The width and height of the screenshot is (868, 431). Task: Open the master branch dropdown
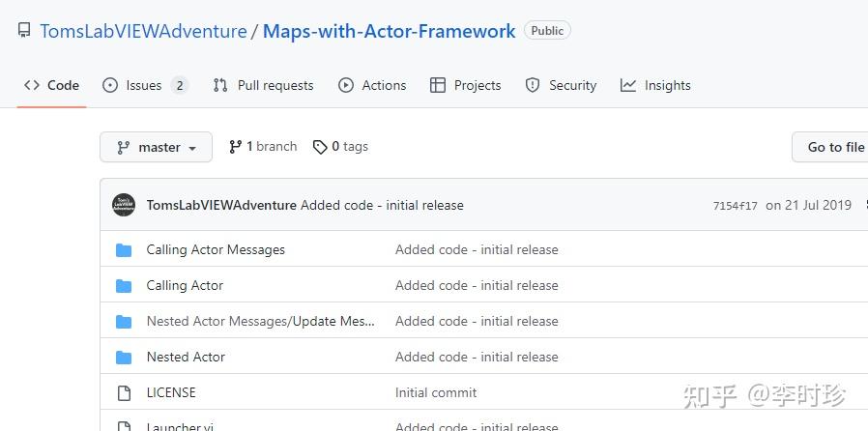point(156,147)
